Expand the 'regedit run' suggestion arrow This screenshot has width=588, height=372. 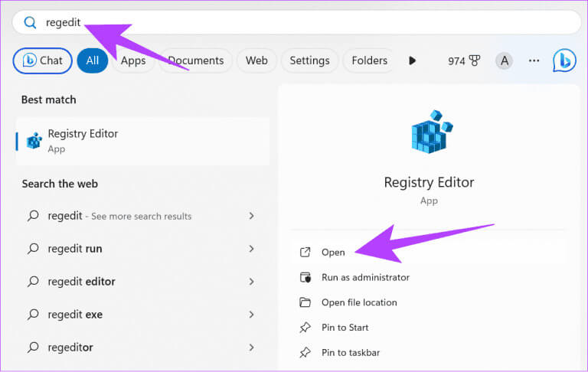pyautogui.click(x=251, y=249)
